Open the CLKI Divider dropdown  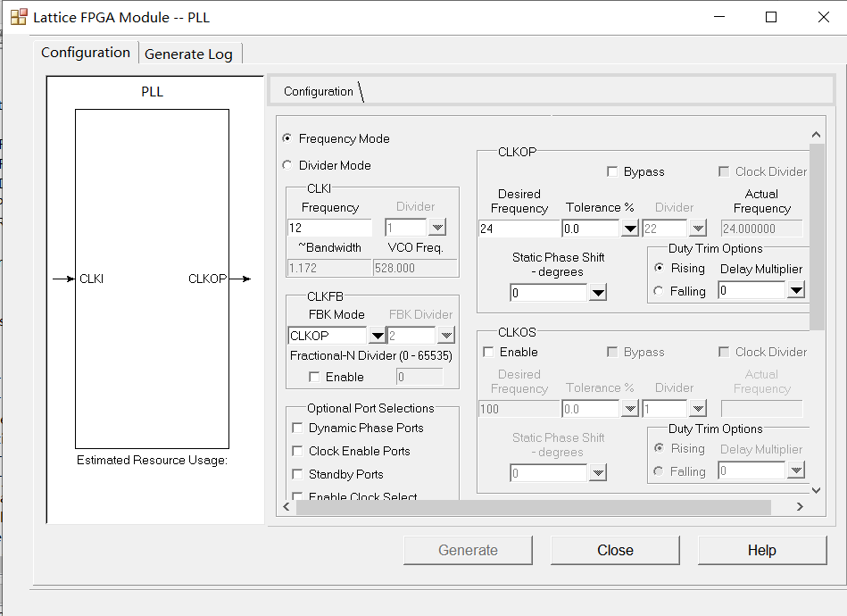point(437,228)
